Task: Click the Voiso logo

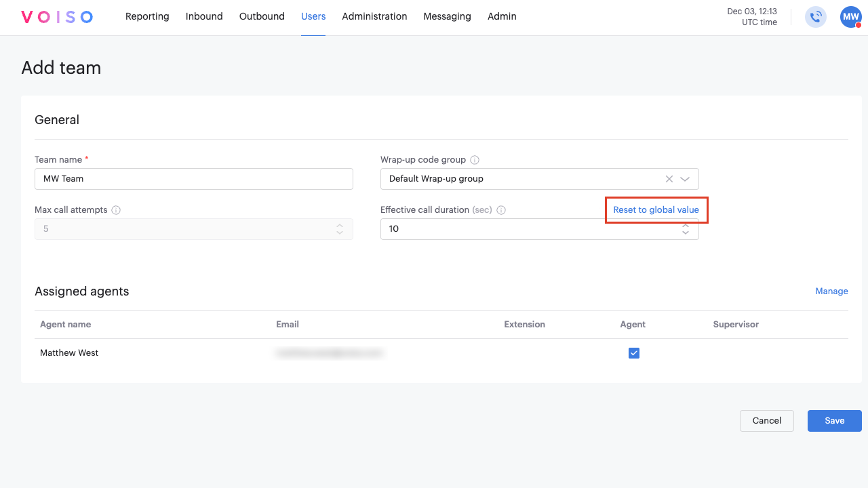Action: click(x=57, y=17)
